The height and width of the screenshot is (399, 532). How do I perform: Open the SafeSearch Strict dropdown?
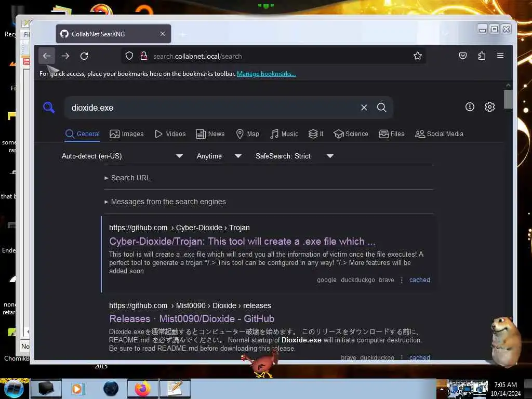point(295,156)
